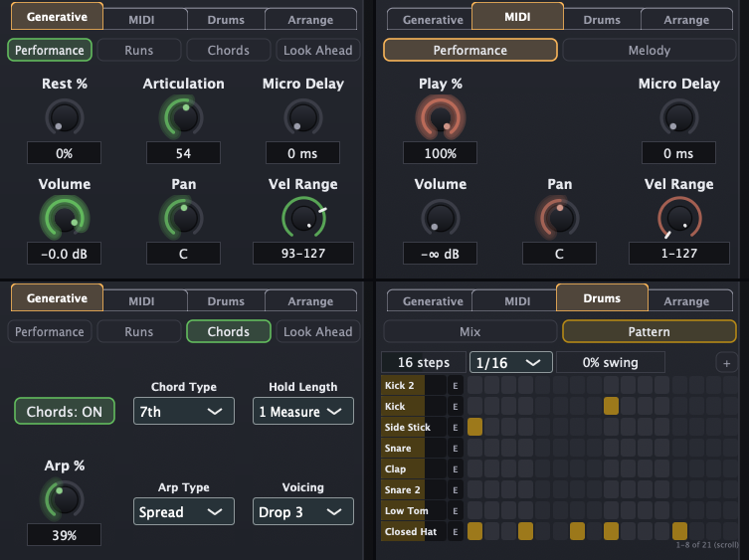Open Runs sub-tab beside active Performance
749x560 pixels.
click(139, 50)
